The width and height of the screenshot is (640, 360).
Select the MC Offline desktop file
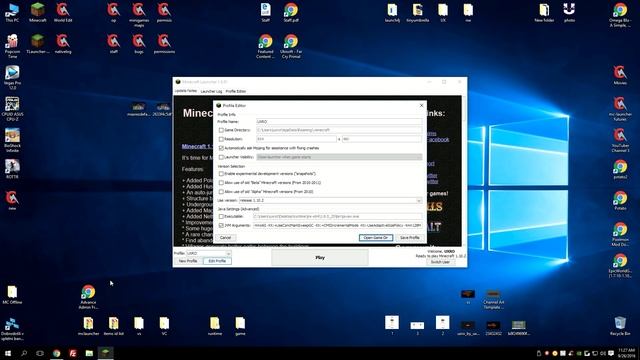[x=12, y=295]
